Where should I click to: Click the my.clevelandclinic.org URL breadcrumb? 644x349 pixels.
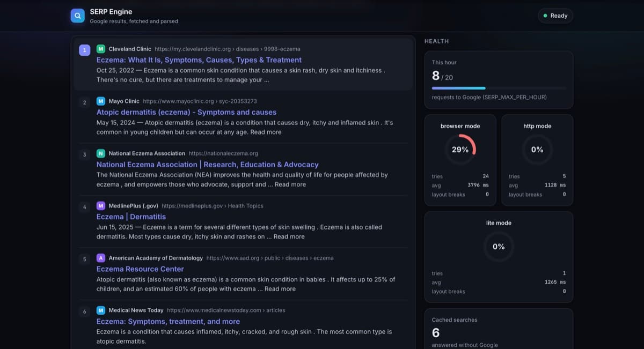pyautogui.click(x=228, y=49)
